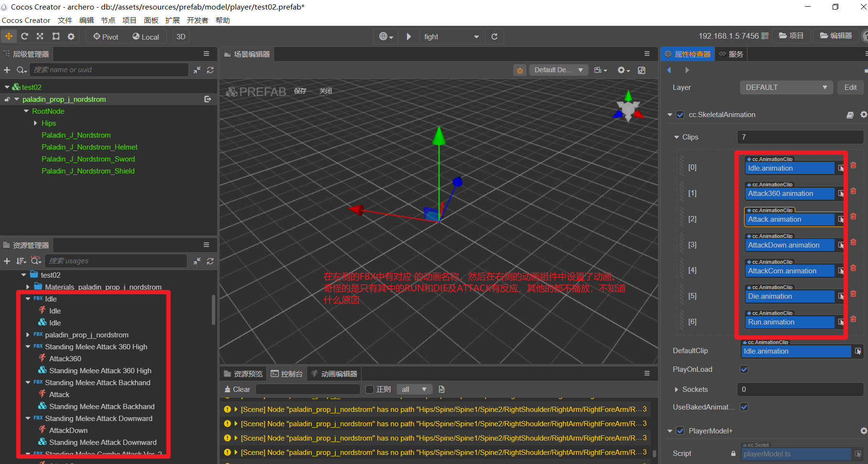This screenshot has height=464, width=868.
Task: Create a new asset with the plus icon
Action: click(x=7, y=261)
